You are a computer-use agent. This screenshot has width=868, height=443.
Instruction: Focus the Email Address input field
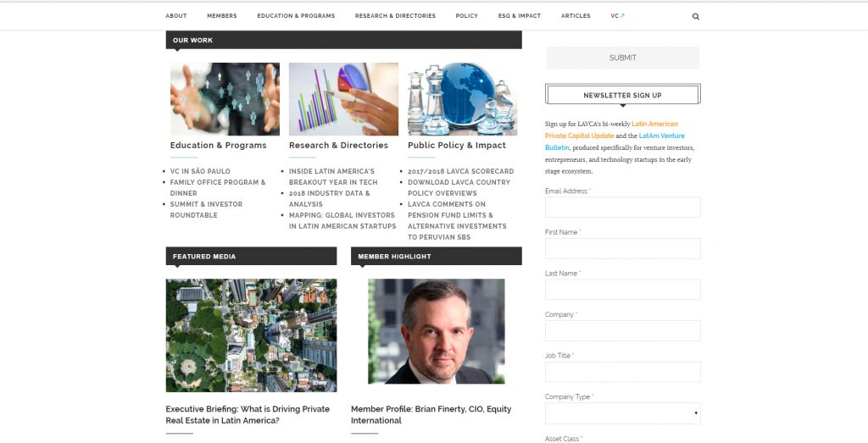(x=623, y=208)
